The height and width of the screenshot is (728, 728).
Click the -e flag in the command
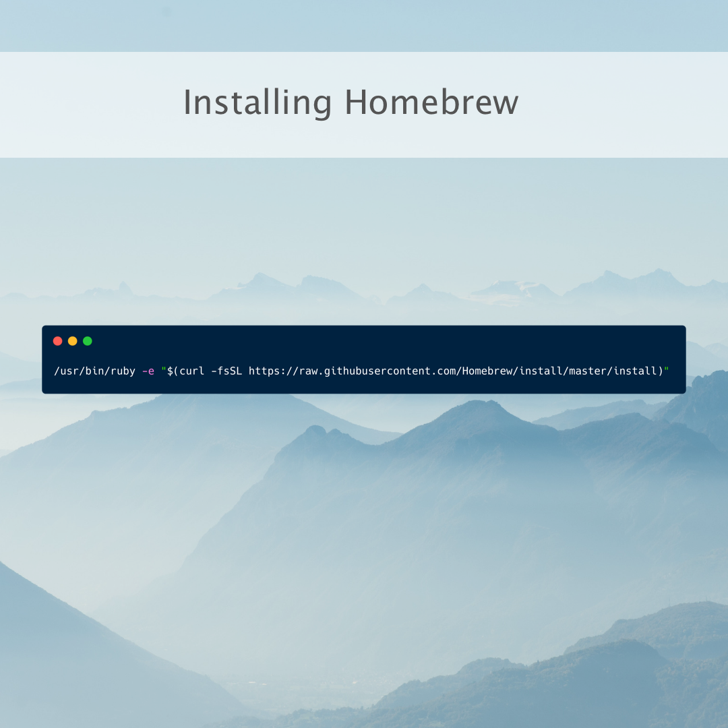pos(148,371)
